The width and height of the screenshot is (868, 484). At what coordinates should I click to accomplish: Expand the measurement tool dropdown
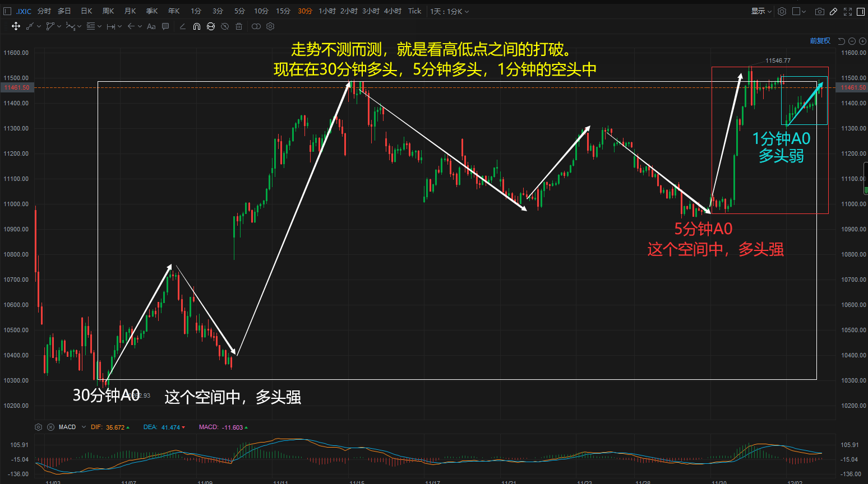(119, 26)
